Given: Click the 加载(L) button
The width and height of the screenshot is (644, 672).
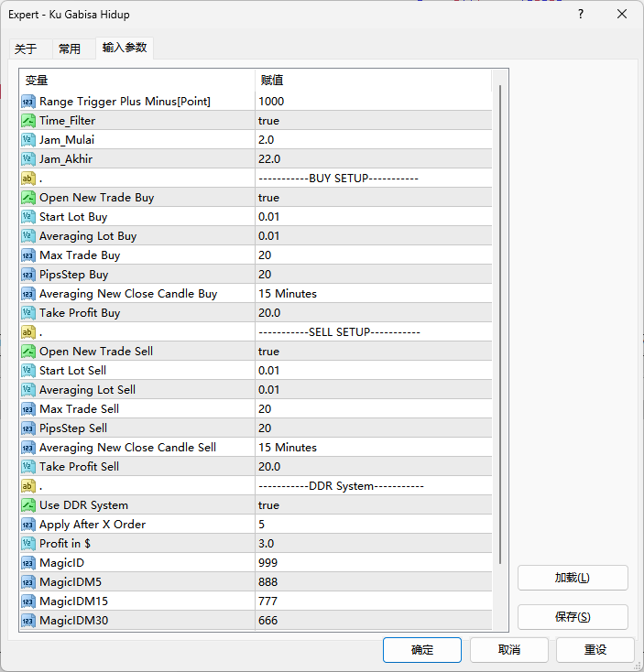Looking at the screenshot, I should click(573, 578).
